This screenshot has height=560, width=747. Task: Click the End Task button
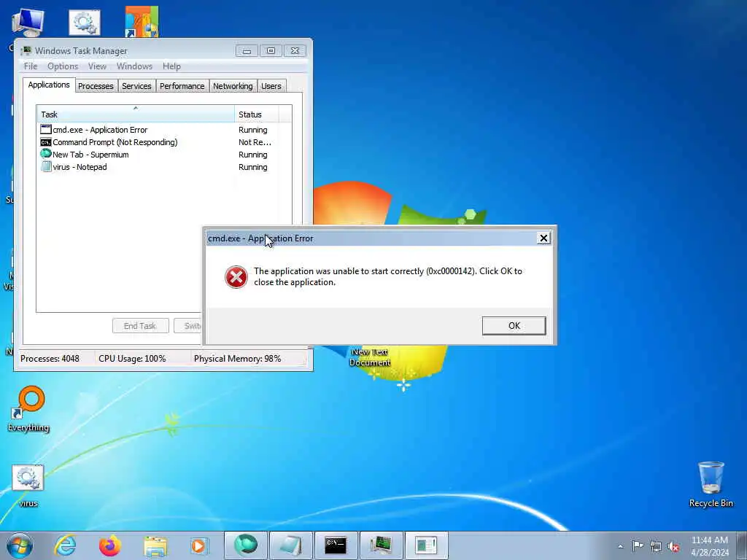(x=141, y=326)
